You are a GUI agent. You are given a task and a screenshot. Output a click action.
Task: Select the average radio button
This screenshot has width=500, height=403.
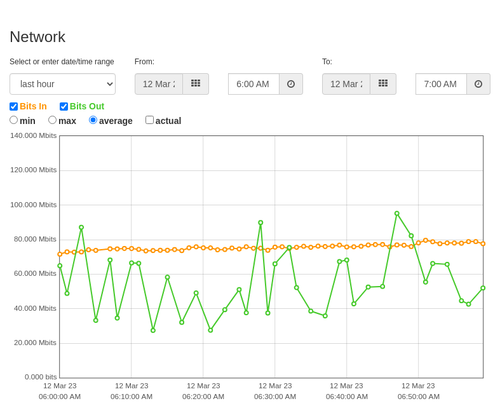click(93, 120)
